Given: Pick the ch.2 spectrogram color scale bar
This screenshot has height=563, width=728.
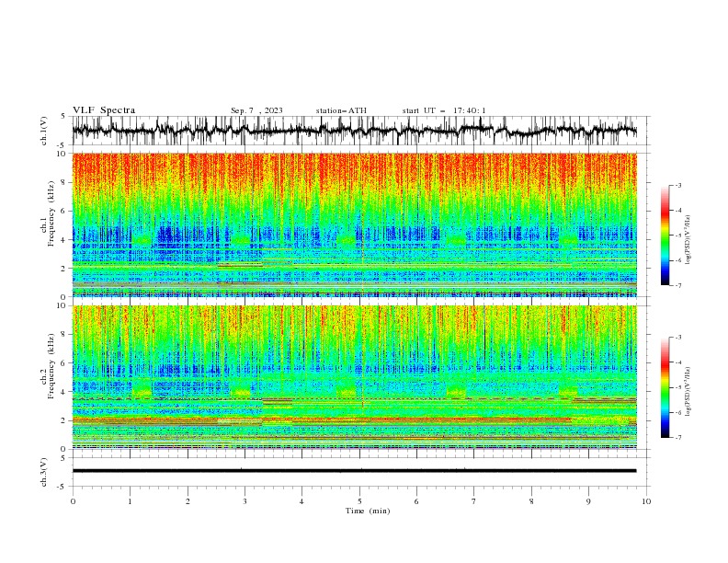Looking at the screenshot, I should coord(665,387).
